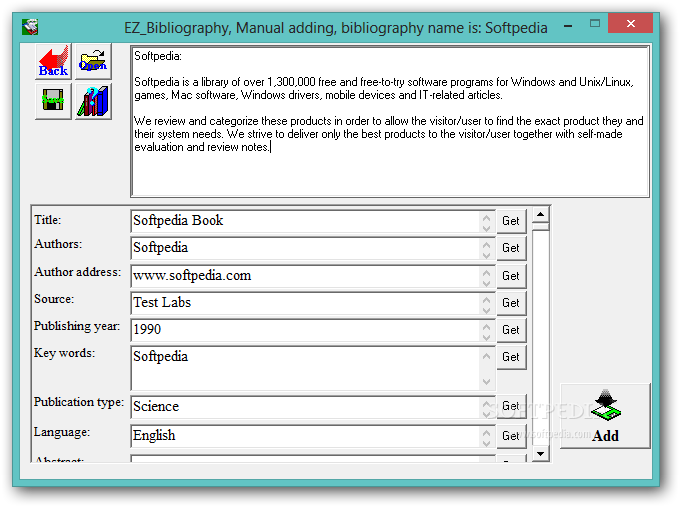680x507 pixels.
Task: Open the help books icon
Action: [x=93, y=101]
